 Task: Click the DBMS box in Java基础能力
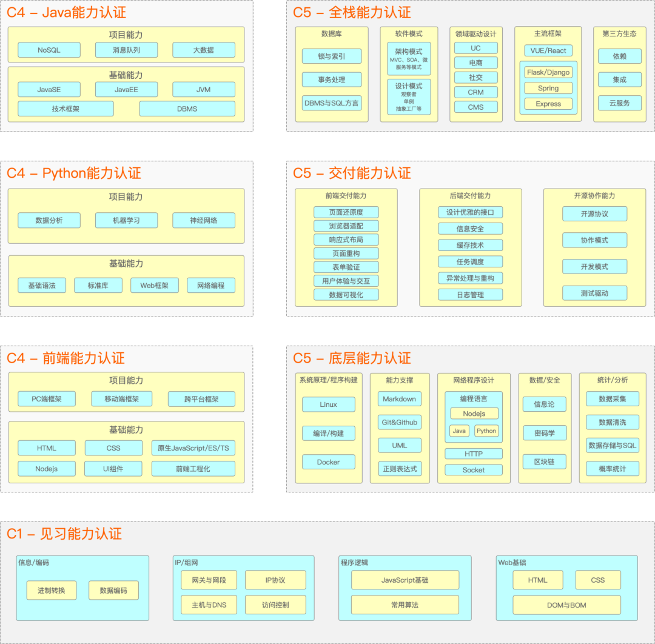pyautogui.click(x=187, y=109)
